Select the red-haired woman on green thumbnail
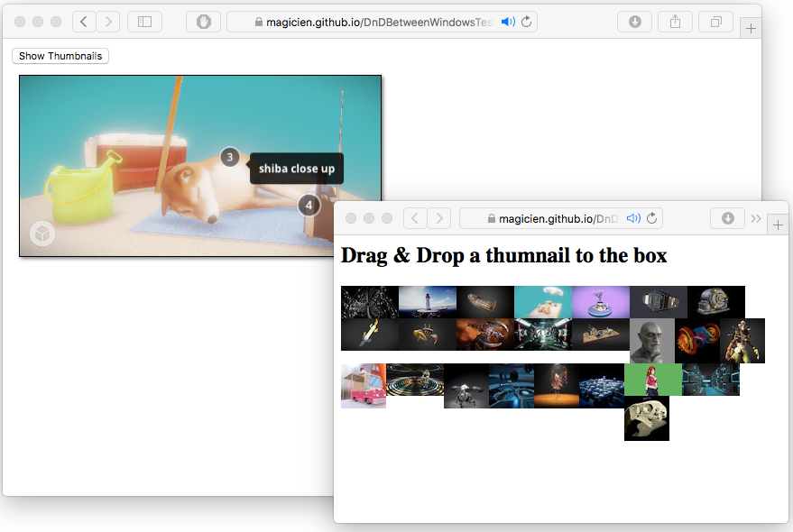Viewport: 793px width, 532px height. tap(653, 380)
